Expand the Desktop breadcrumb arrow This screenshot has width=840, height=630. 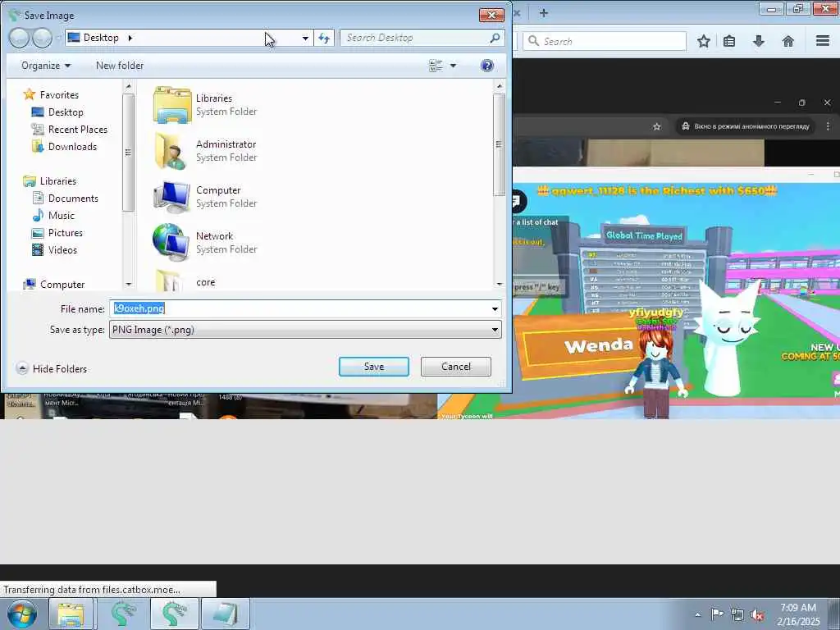coord(130,38)
